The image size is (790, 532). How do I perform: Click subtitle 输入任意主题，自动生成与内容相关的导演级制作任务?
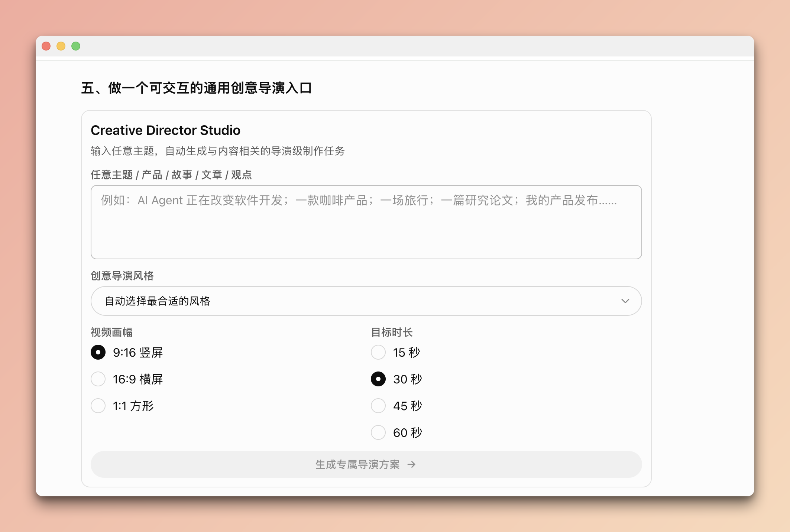click(218, 151)
